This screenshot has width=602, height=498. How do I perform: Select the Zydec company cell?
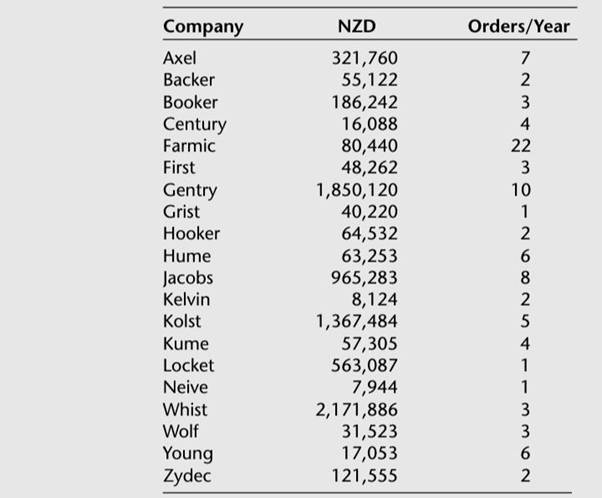point(187,475)
